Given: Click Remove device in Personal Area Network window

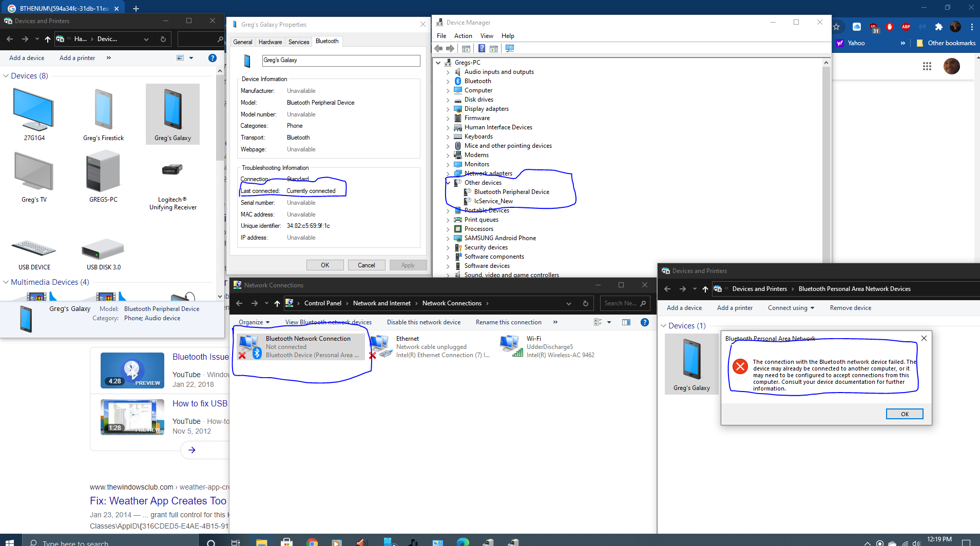Looking at the screenshot, I should point(850,308).
